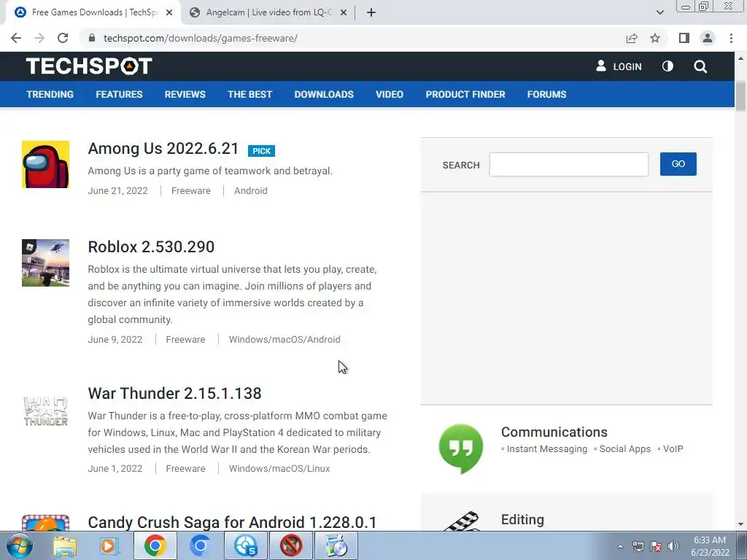The height and width of the screenshot is (560, 747).
Task: Click the page vertical scrollbar thumb
Action: tap(740, 96)
